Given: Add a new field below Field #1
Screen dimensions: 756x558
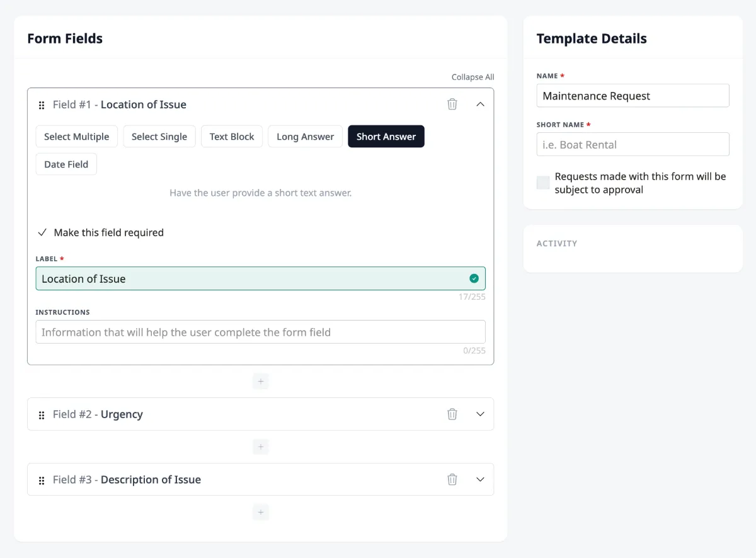Looking at the screenshot, I should tap(260, 381).
